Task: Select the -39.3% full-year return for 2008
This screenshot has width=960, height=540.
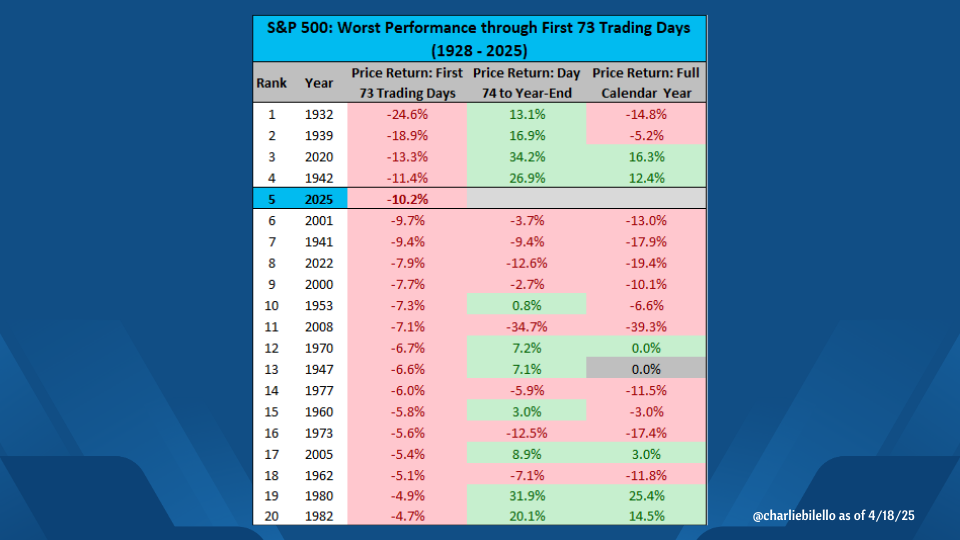Action: click(645, 327)
